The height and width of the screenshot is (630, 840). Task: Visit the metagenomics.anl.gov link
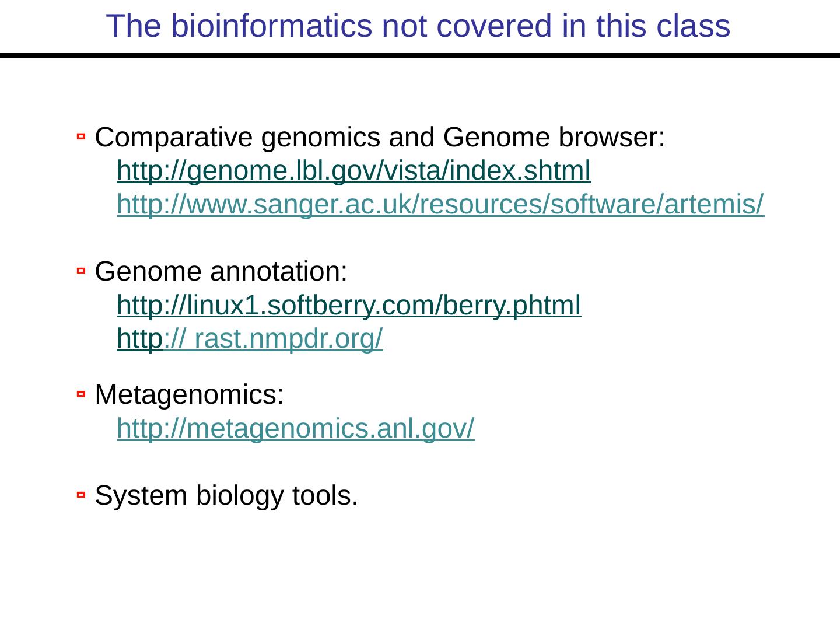tap(296, 429)
